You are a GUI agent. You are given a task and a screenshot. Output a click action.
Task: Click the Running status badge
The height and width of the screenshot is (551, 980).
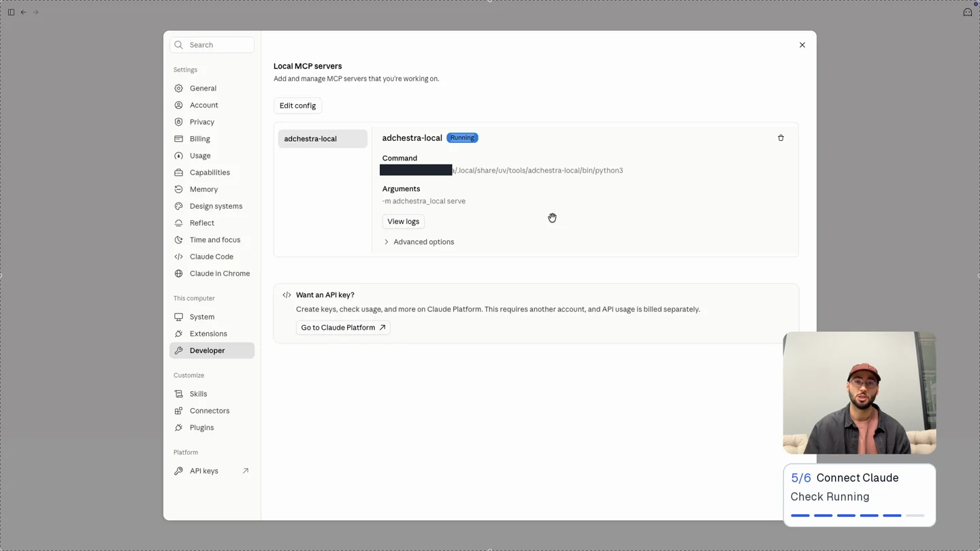(x=462, y=138)
